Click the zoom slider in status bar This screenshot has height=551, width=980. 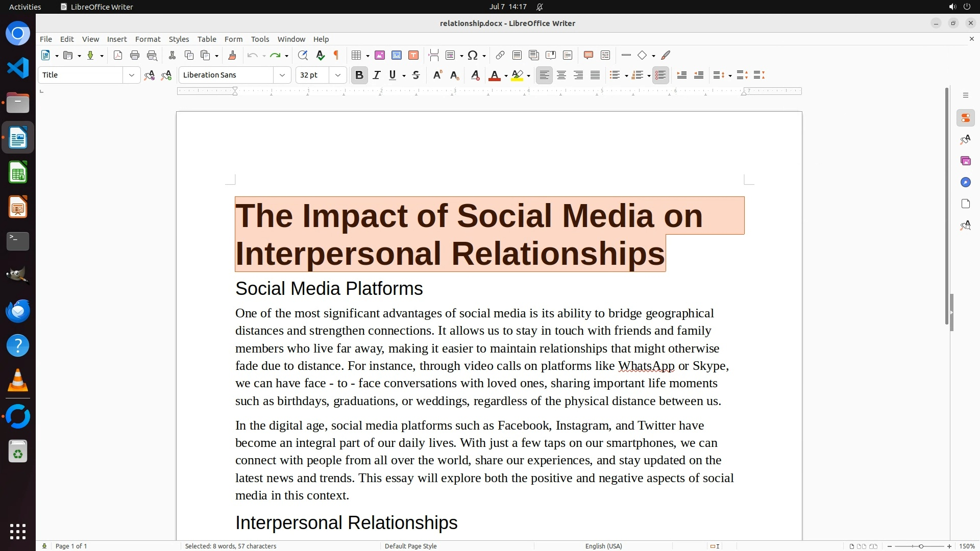point(920,546)
